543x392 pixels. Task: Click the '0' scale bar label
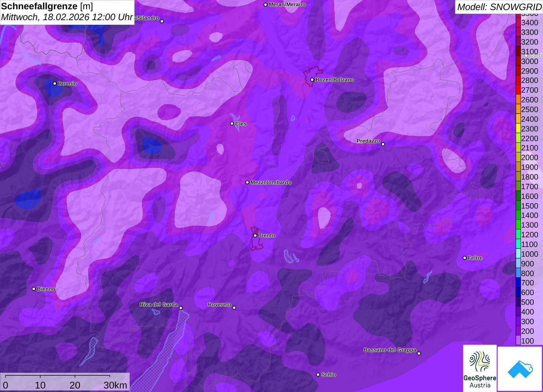pyautogui.click(x=5, y=385)
